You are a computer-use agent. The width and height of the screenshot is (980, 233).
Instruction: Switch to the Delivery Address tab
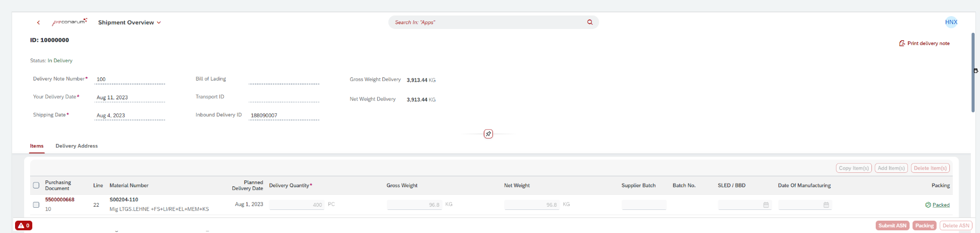pos(76,146)
